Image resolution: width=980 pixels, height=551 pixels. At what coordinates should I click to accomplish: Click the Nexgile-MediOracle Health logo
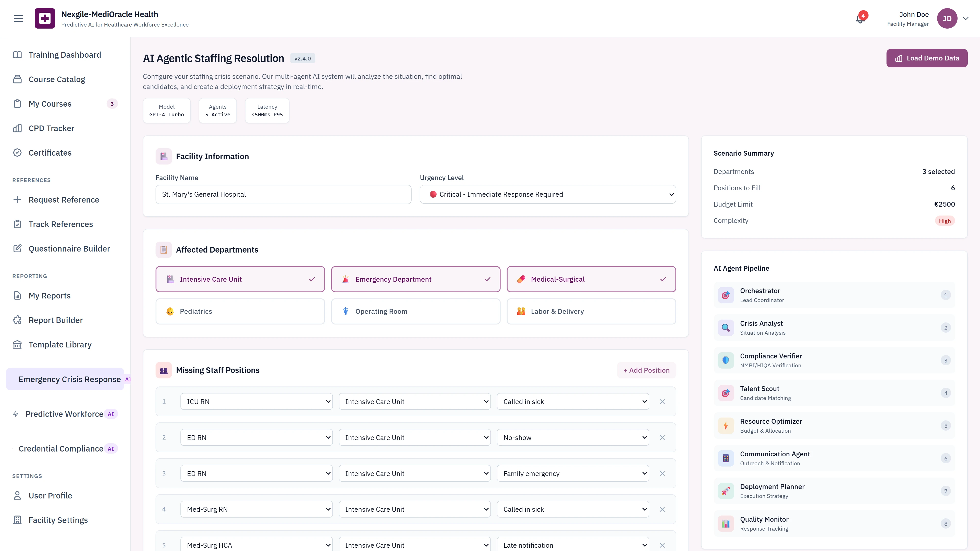click(x=44, y=18)
